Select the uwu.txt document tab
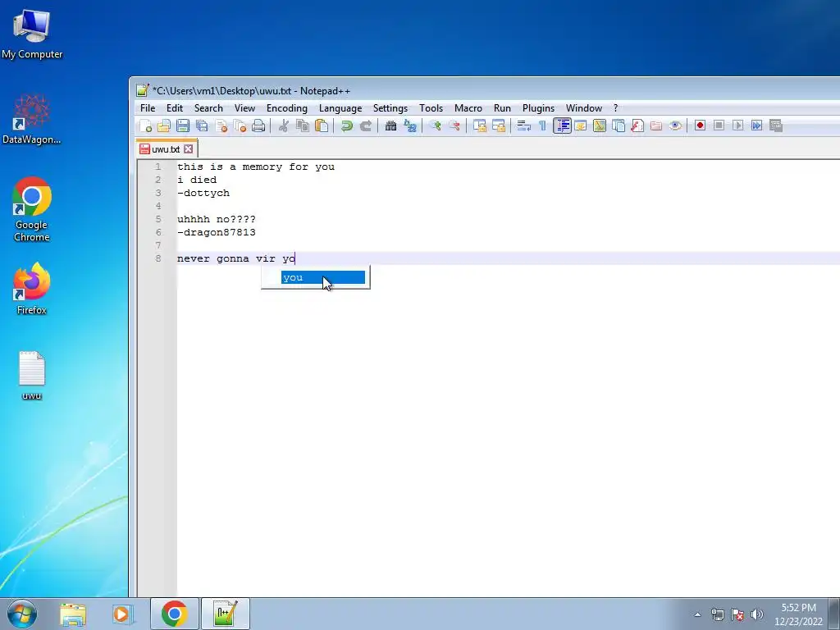This screenshot has width=840, height=630. point(166,149)
